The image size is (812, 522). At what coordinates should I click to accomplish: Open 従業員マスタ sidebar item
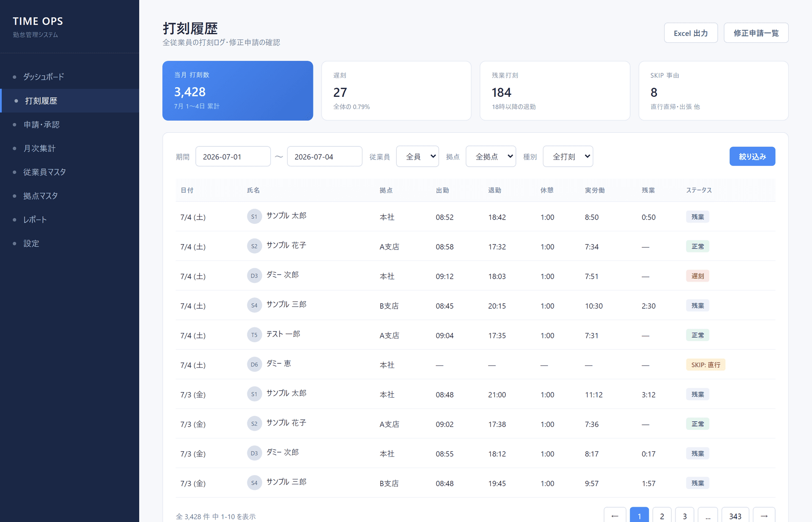click(69, 172)
